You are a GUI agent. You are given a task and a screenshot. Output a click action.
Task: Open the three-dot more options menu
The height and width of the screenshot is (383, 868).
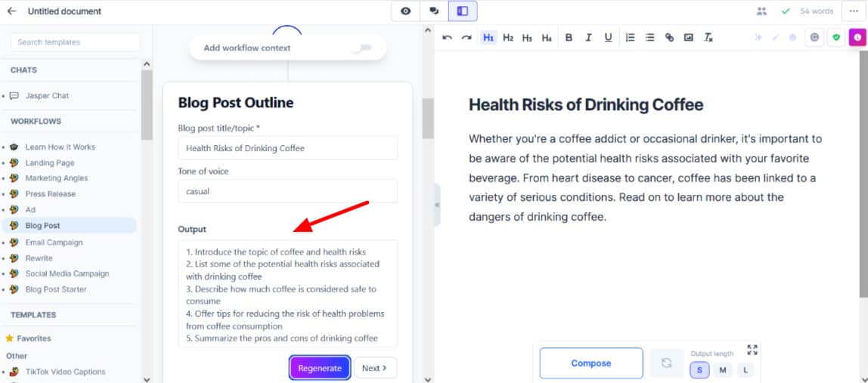pyautogui.click(x=854, y=11)
